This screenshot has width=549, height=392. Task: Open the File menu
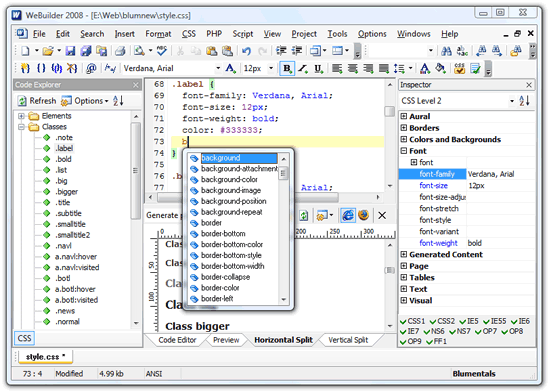pyautogui.click(x=39, y=34)
